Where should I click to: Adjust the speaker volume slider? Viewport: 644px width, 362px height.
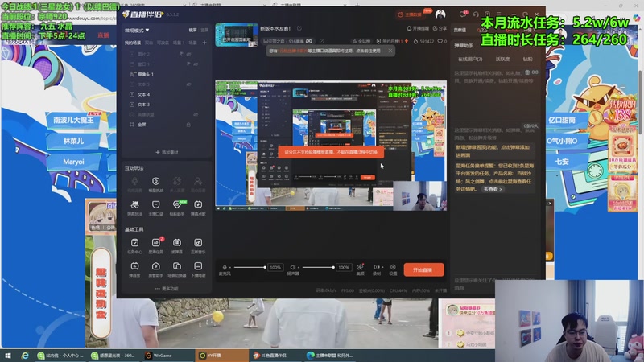(x=318, y=268)
